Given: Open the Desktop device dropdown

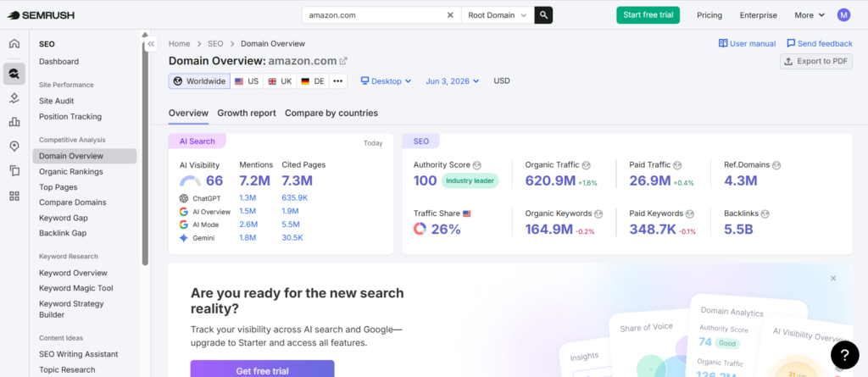Looking at the screenshot, I should click(386, 81).
